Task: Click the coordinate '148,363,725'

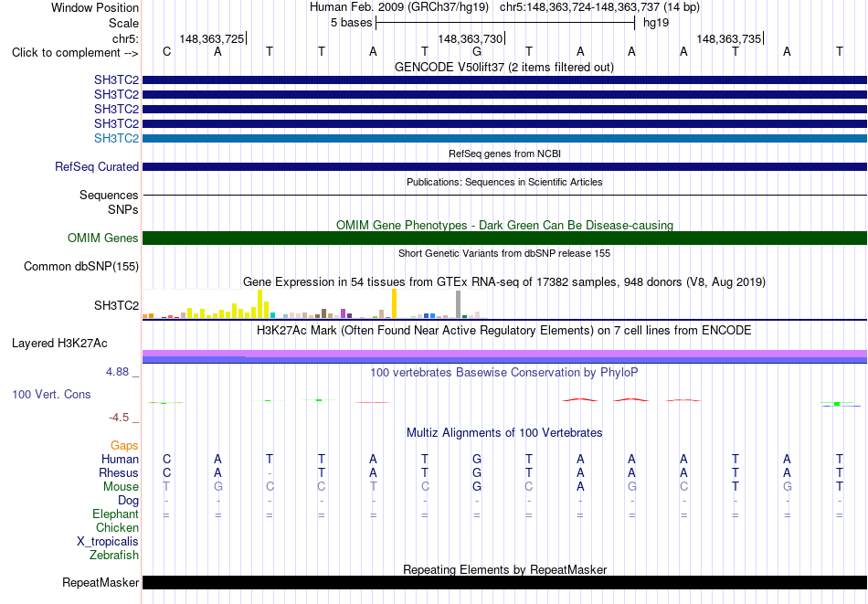Action: point(211,38)
